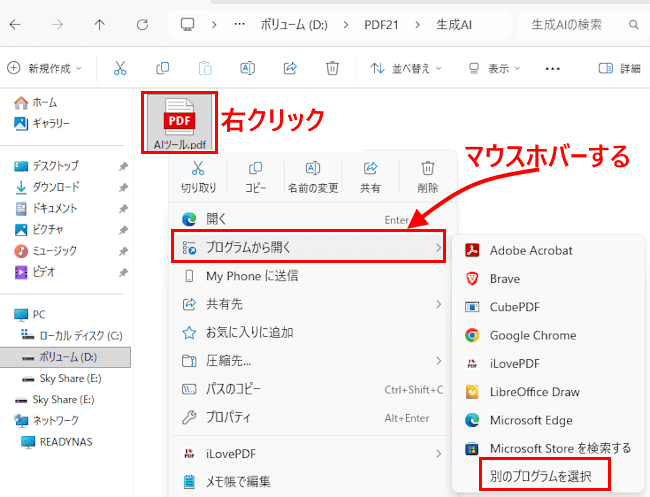Image resolution: width=650 pixels, height=497 pixels.
Task: Open ビデオ in quick access
Action: pos(35,272)
